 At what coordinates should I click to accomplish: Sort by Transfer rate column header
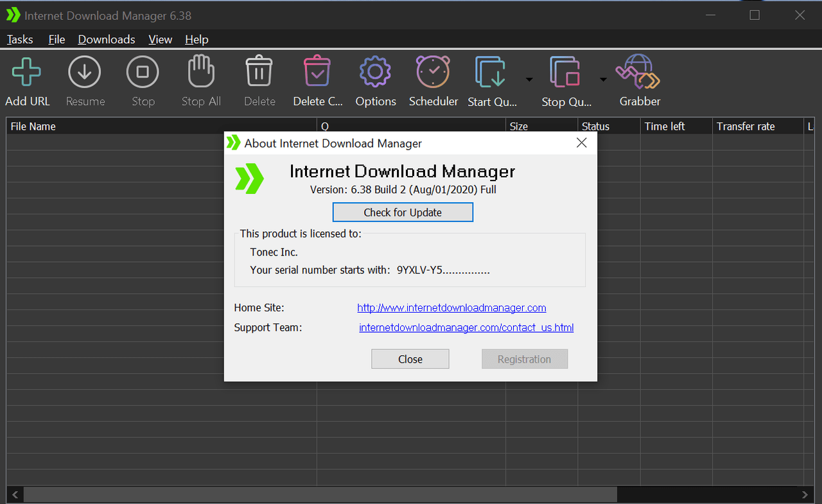[x=758, y=126]
